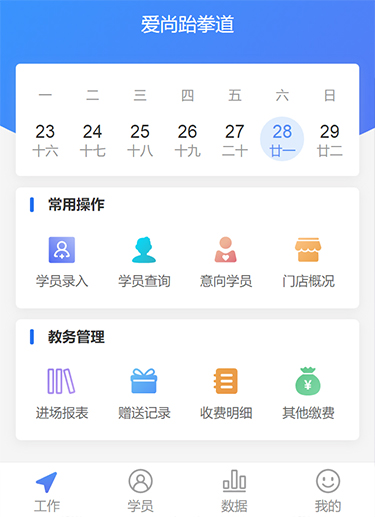
Task: Switch to the 数据 bottom tab
Action: [234, 492]
